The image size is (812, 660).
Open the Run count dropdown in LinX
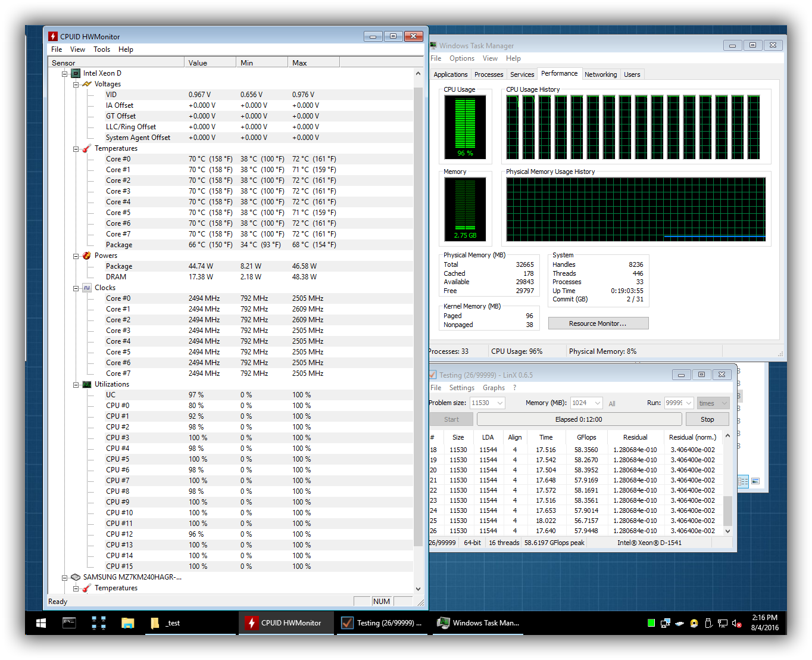coord(689,403)
